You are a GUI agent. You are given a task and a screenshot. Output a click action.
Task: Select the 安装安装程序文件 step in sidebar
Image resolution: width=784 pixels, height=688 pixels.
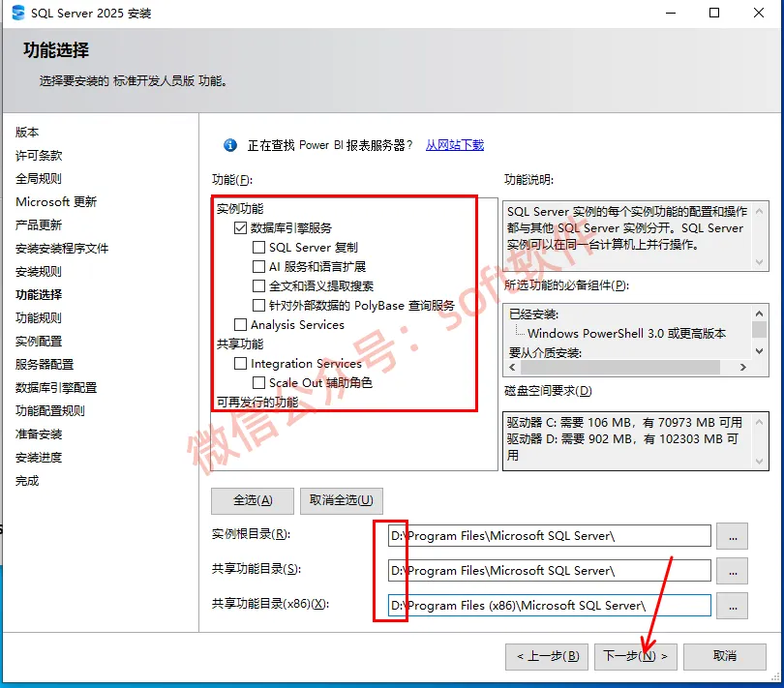(x=62, y=249)
